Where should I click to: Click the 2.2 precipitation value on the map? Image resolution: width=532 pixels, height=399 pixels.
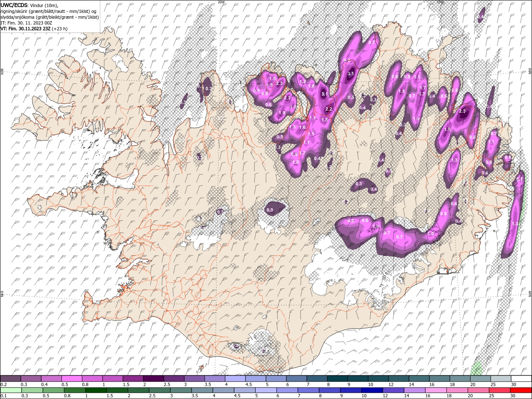329,109
